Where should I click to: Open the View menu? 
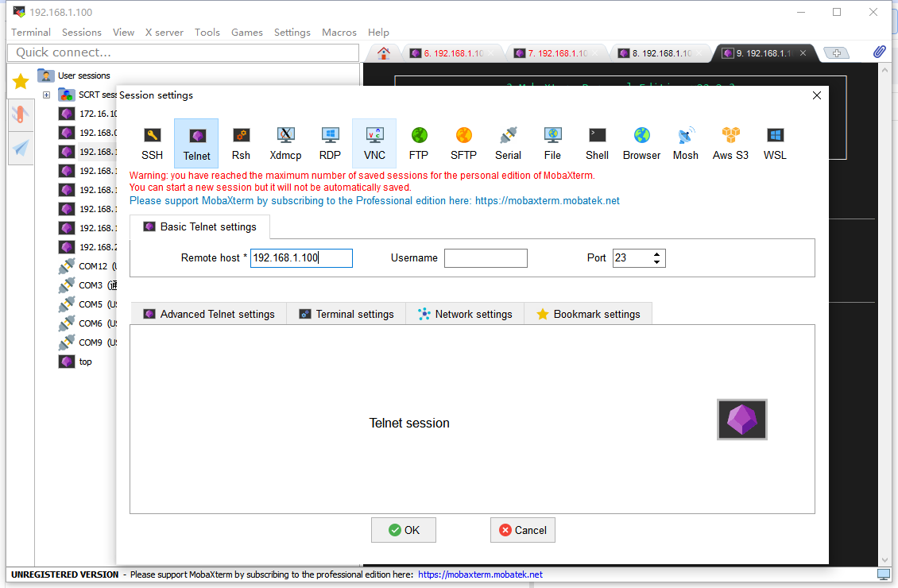point(123,32)
